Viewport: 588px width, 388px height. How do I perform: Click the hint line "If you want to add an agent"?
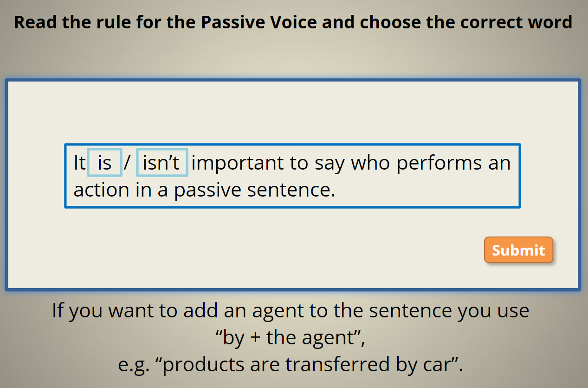pos(180,310)
